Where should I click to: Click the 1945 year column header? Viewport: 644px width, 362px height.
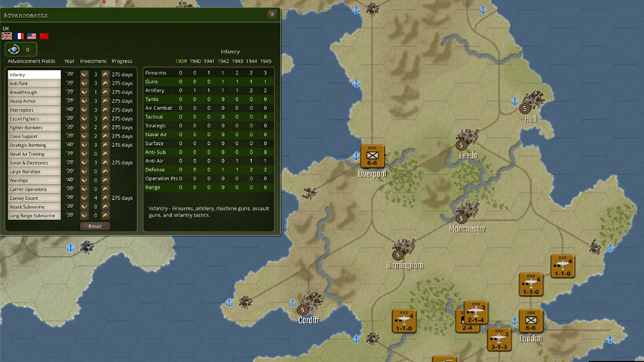coord(265,61)
